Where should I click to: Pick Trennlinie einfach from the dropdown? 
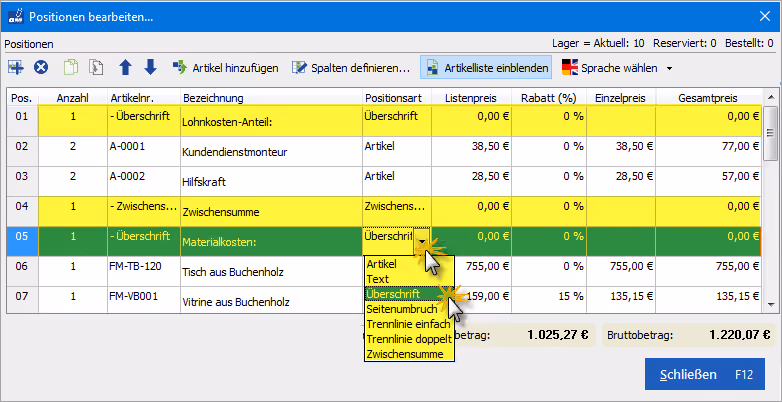(409, 324)
